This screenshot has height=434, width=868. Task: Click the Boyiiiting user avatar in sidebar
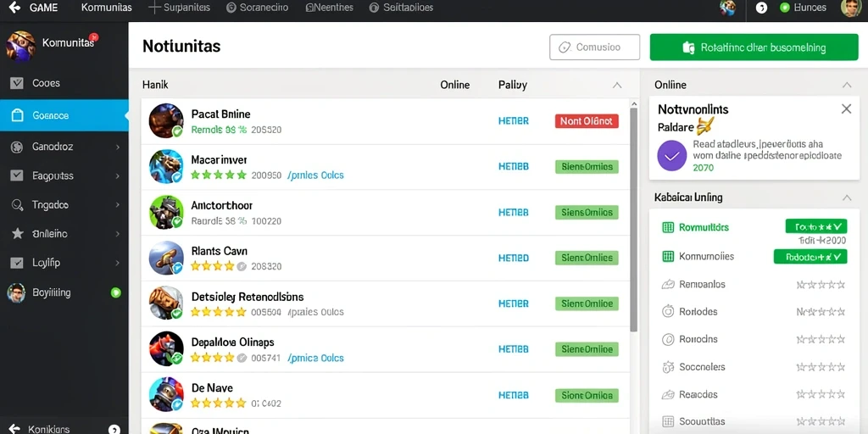16,292
